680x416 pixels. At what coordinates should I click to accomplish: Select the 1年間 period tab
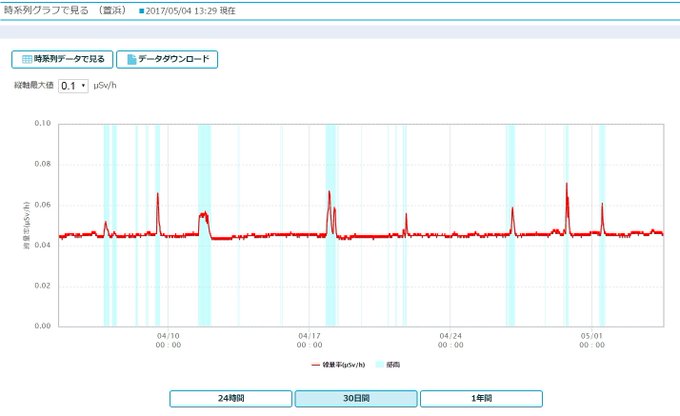pos(481,398)
